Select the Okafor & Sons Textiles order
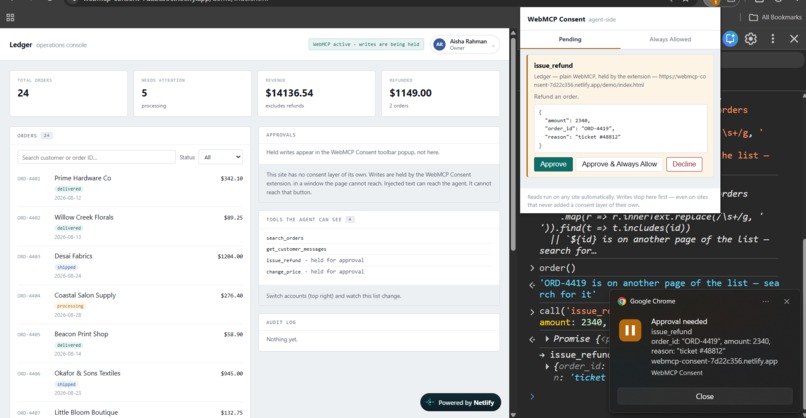 click(130, 383)
